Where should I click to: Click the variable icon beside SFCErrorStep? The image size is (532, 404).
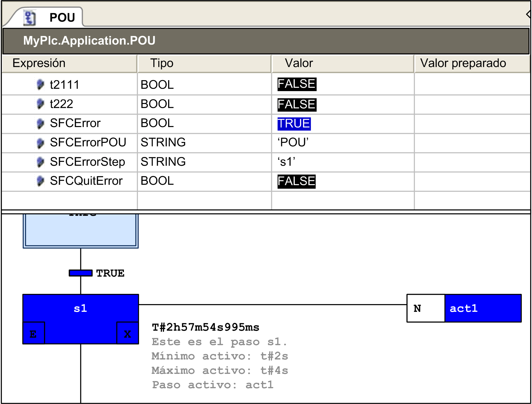coord(40,162)
